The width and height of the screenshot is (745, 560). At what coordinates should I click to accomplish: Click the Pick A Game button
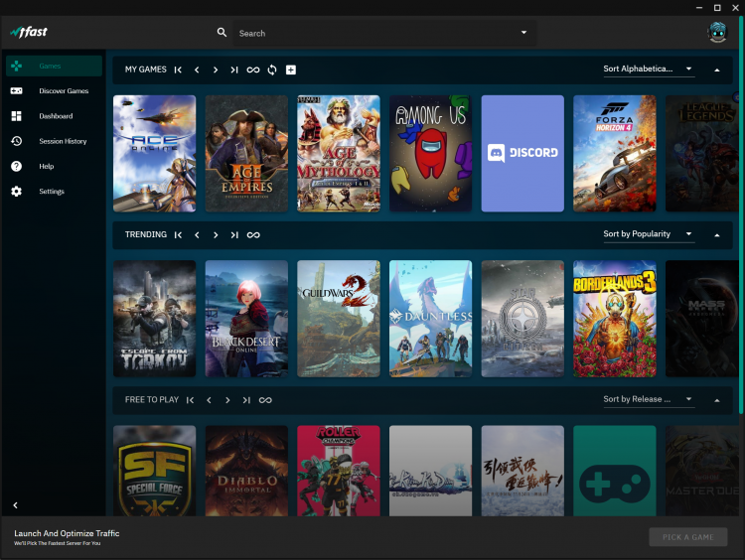688,537
